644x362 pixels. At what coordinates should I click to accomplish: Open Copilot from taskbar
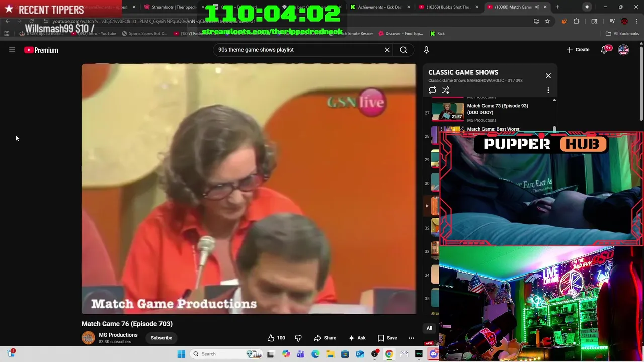[286, 354]
